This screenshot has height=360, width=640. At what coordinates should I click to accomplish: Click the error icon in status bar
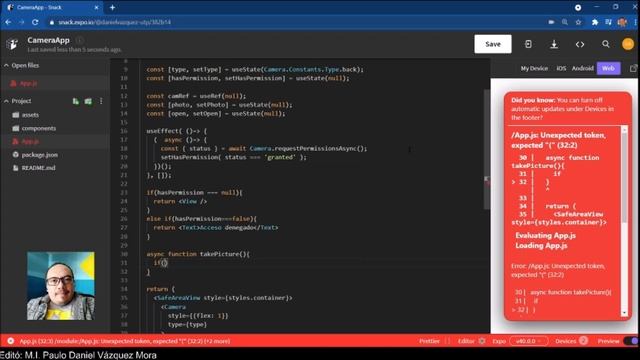pos(11,341)
